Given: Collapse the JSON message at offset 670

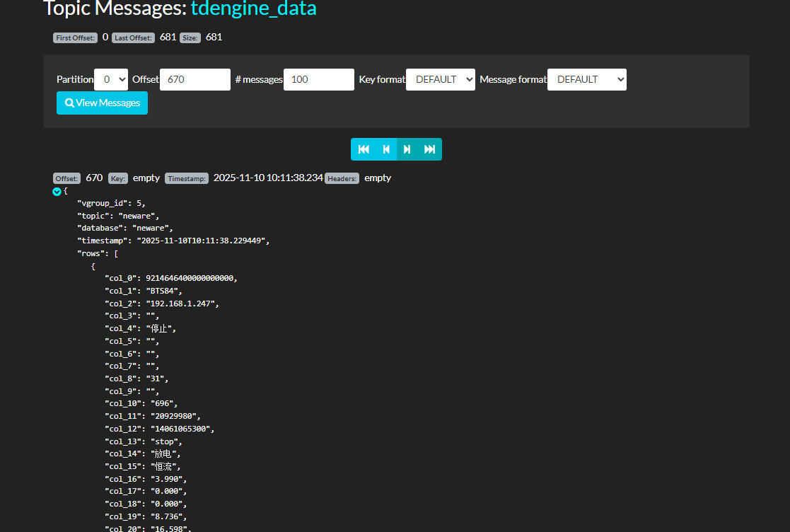Looking at the screenshot, I should [57, 191].
